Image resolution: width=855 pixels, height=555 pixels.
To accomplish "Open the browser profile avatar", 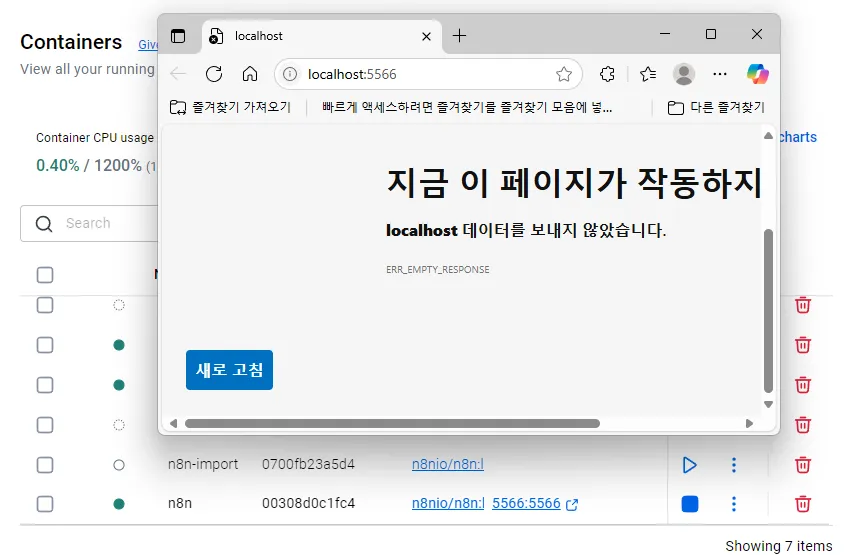I will coord(683,74).
